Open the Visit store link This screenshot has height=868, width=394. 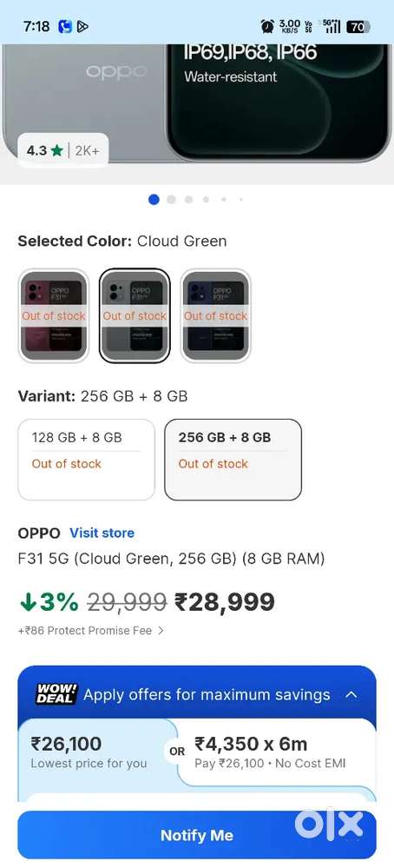102,533
